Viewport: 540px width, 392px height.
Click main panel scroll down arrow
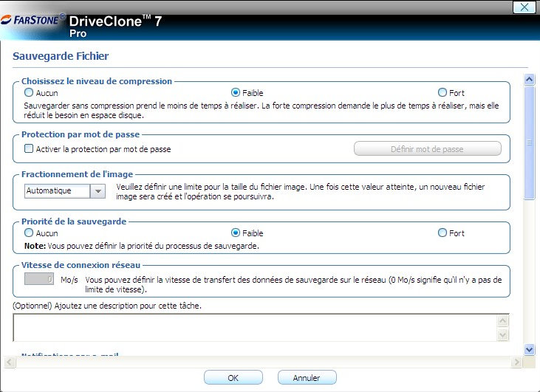point(530,350)
